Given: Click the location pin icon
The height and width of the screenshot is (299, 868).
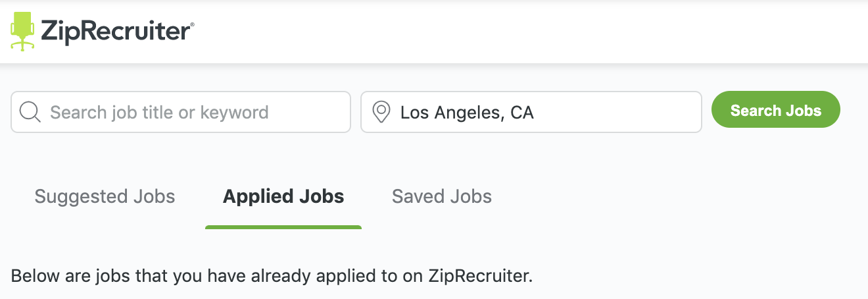Looking at the screenshot, I should tap(381, 112).
